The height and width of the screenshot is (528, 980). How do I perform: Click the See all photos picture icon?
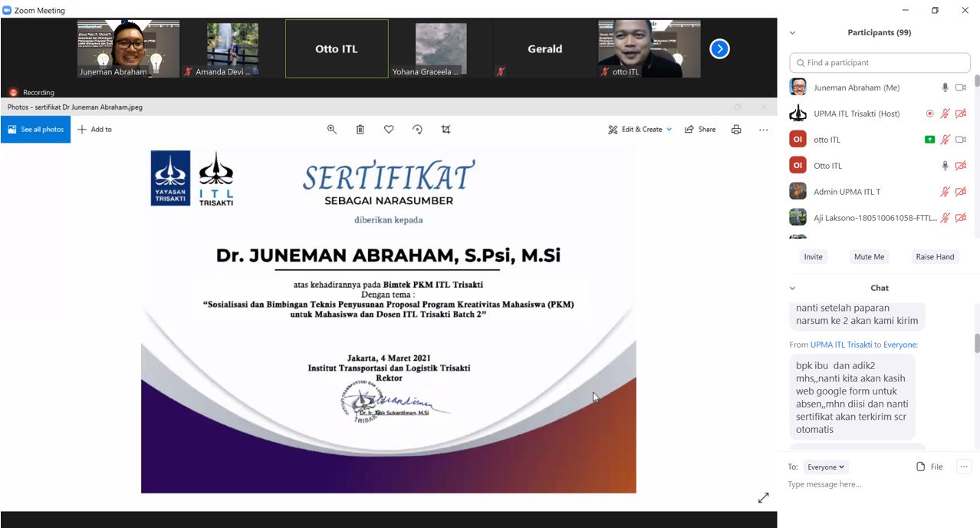pos(12,130)
